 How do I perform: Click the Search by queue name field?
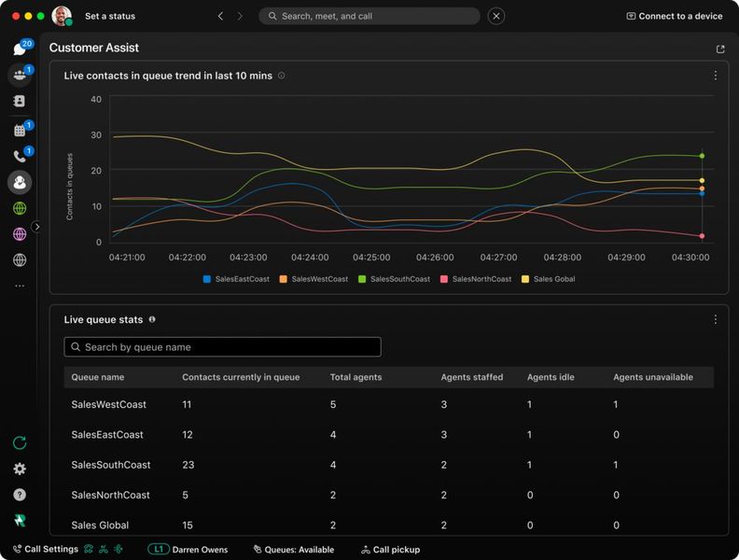click(x=222, y=347)
